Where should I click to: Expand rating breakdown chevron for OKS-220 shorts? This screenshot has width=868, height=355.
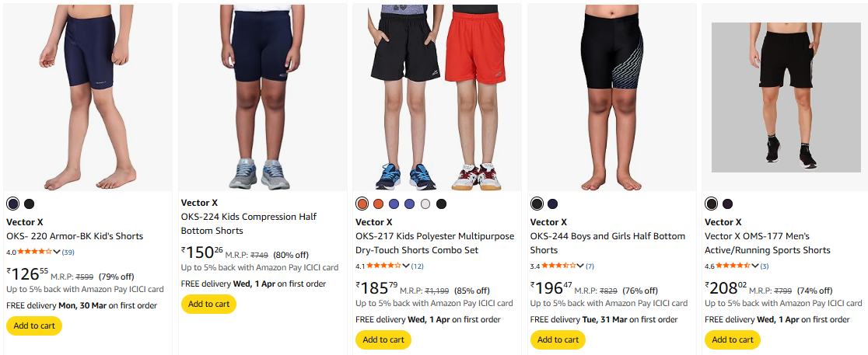pos(57,252)
